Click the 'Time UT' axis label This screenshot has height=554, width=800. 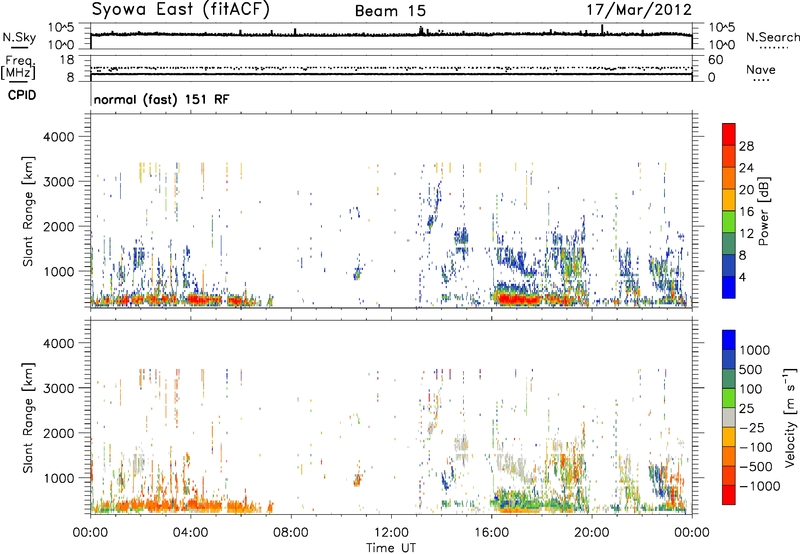(391, 548)
